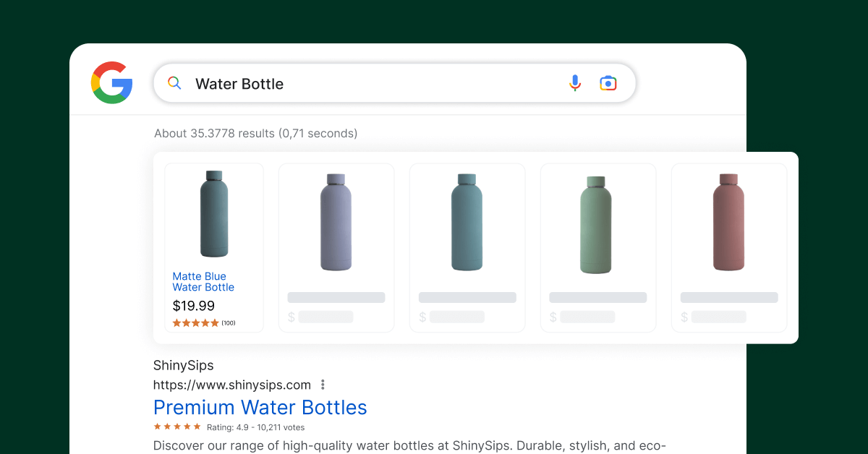Click the Google logo
Screen dimensions: 868x454
(x=111, y=82)
